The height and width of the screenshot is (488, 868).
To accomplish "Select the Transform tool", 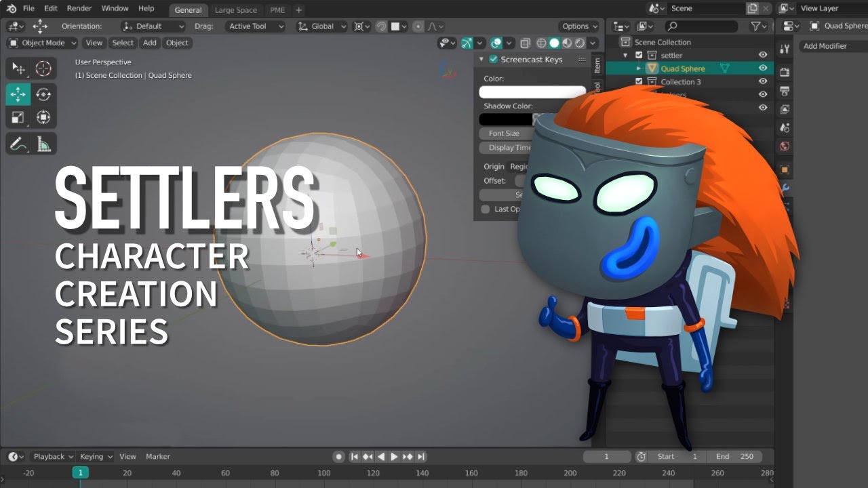I will point(43,117).
